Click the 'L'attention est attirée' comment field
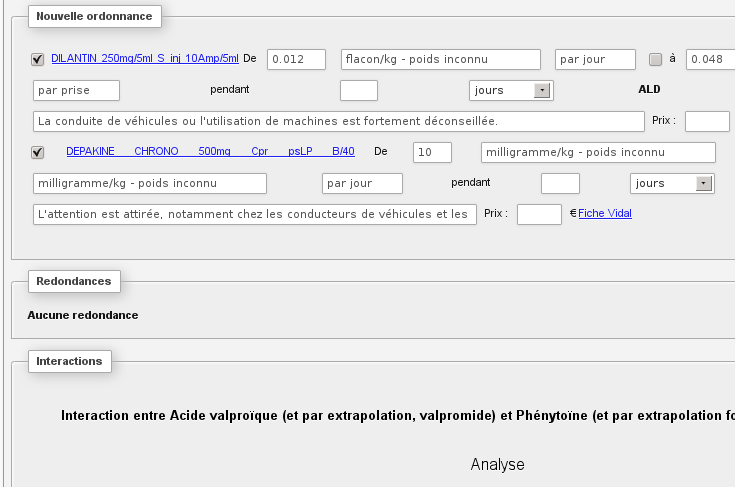The height and width of the screenshot is (487, 735). coord(254,214)
